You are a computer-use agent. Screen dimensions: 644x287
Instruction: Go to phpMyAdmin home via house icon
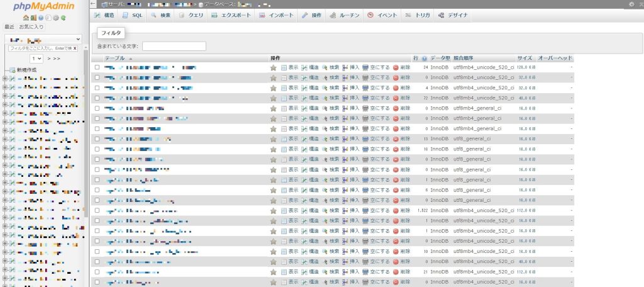click(26, 18)
